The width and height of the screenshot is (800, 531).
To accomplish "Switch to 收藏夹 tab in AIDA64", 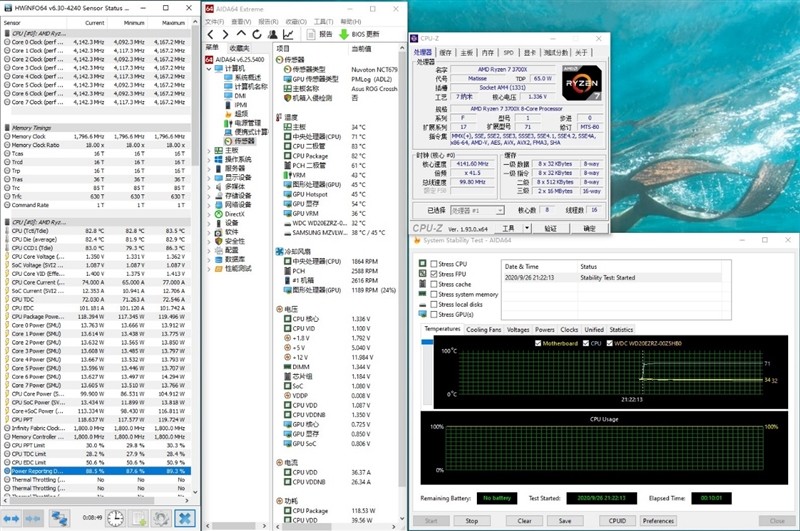I will pyautogui.click(x=239, y=48).
